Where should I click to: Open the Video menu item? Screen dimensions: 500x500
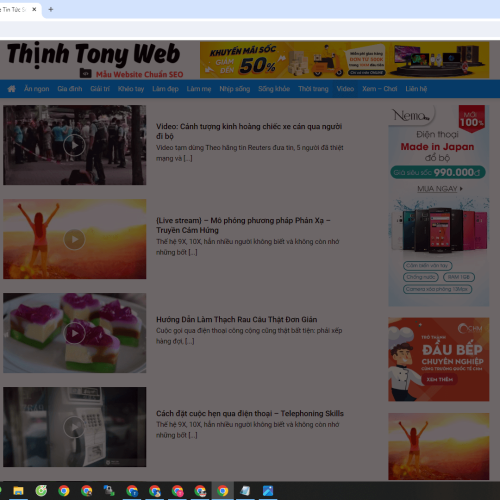click(345, 89)
